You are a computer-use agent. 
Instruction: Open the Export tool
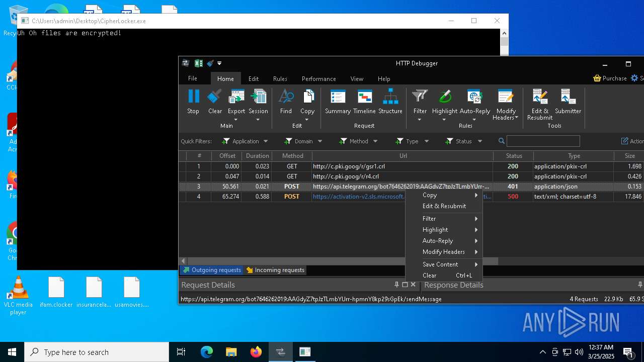(236, 106)
